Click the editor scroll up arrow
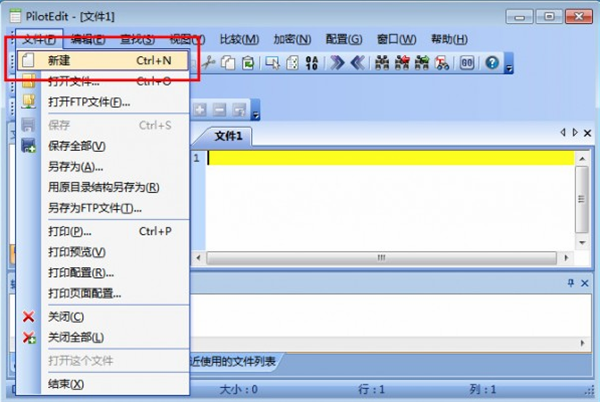Screen dimensions: 600x402 coord(582,158)
